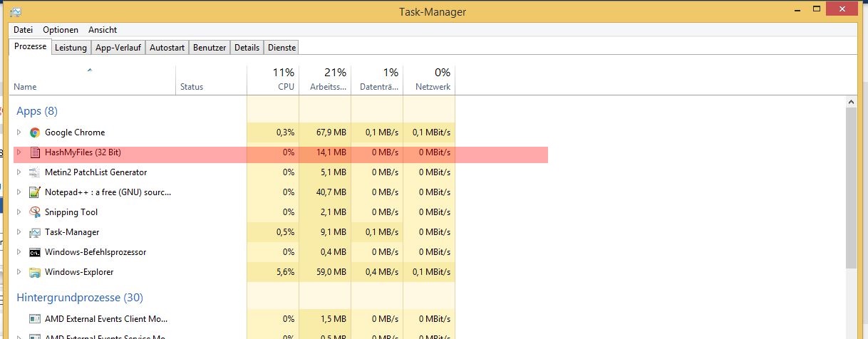Select the Prozesse tab
868x339 pixels.
pyautogui.click(x=31, y=46)
